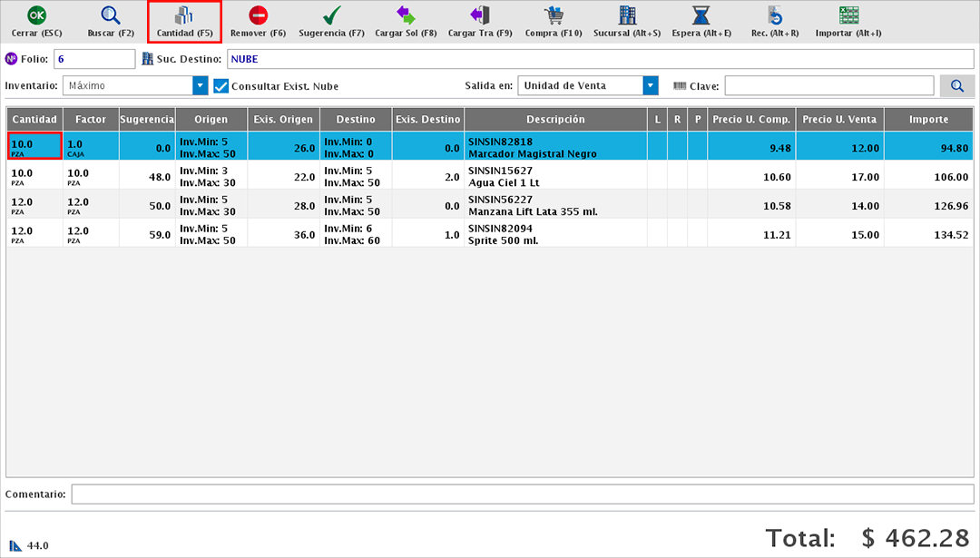Click the Rec. (Alt+R) icon
Image resolution: width=980 pixels, height=558 pixels.
(775, 15)
